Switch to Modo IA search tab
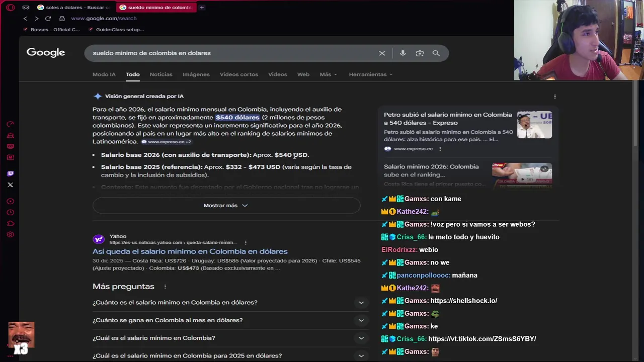Screen dimensions: 644x362 [104, 74]
